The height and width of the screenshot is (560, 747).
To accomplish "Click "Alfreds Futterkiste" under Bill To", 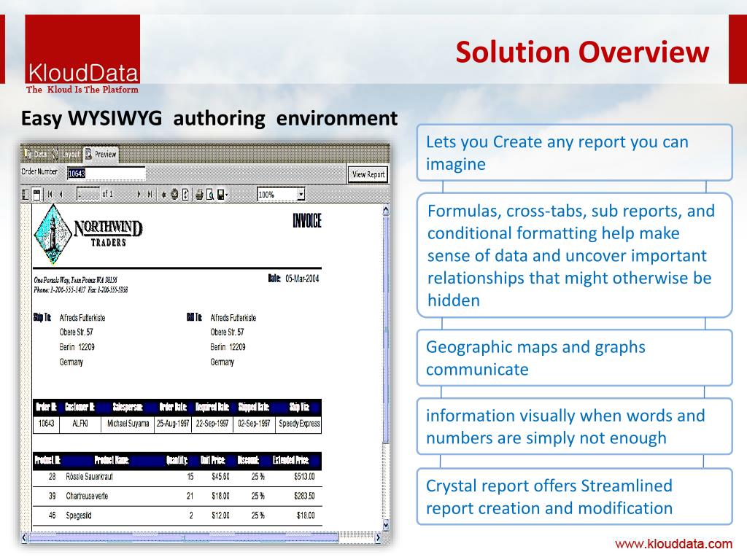I will [x=233, y=318].
